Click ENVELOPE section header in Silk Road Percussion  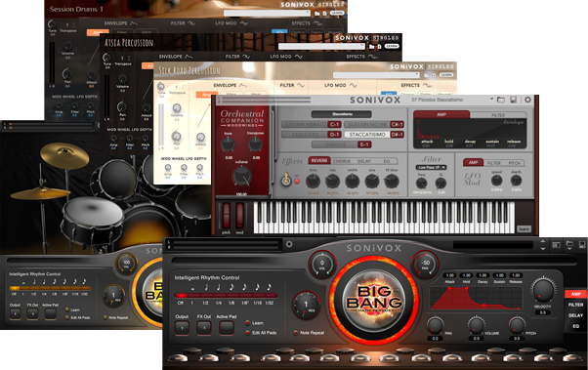click(230, 85)
